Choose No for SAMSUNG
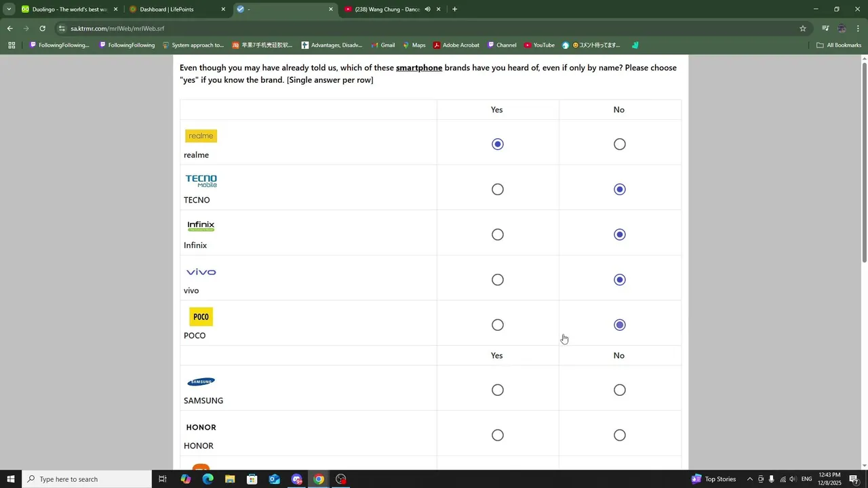Screen dimensions: 868x488 [620, 390]
